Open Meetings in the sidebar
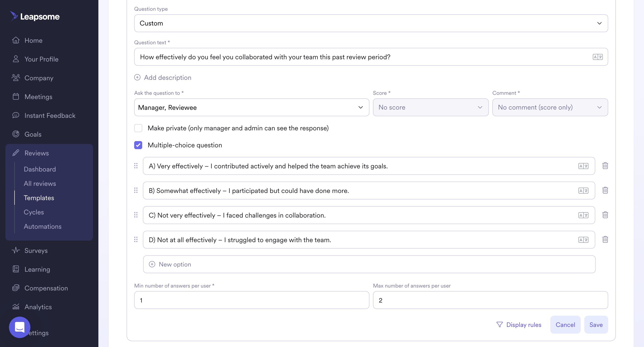Screen dimensions: 644x347 click(38, 97)
